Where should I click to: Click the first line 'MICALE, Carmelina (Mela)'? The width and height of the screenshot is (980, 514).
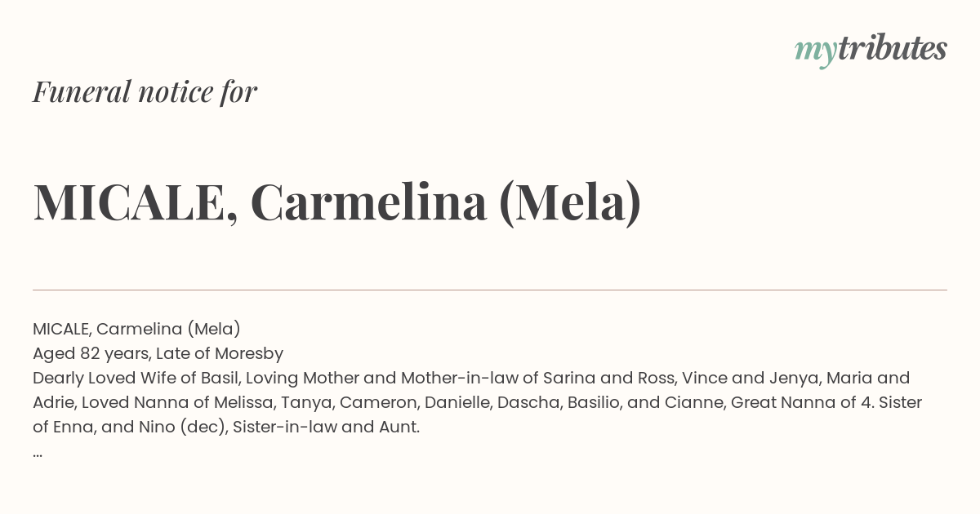136,329
